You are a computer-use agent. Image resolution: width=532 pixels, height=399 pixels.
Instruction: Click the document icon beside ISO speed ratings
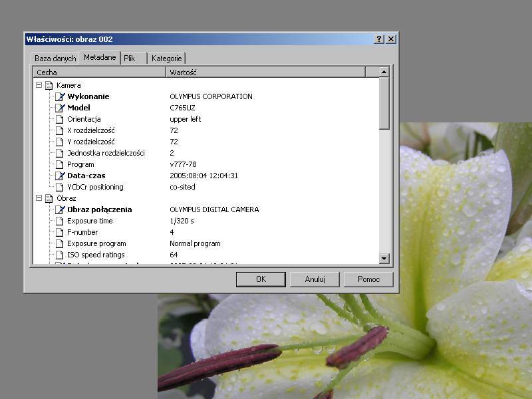coord(61,255)
